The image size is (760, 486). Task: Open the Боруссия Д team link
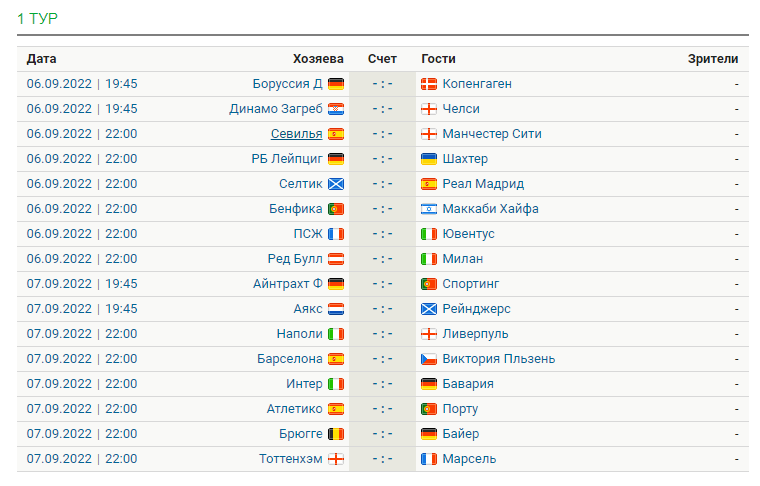(x=287, y=84)
